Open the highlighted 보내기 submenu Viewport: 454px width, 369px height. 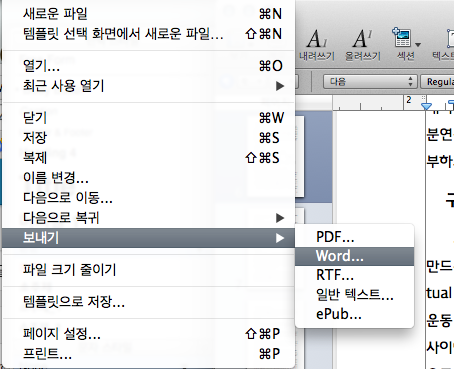[148, 238]
